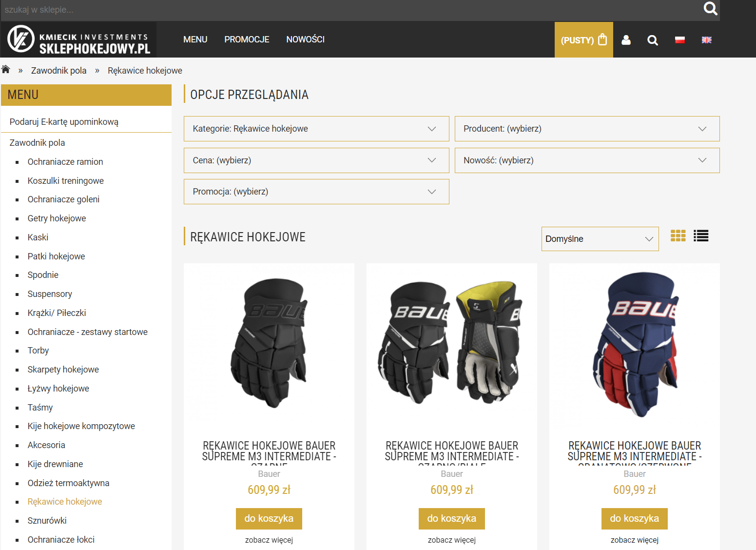The image size is (756, 550).
Task: Open the Domyślne sorting dropdown
Action: (600, 239)
